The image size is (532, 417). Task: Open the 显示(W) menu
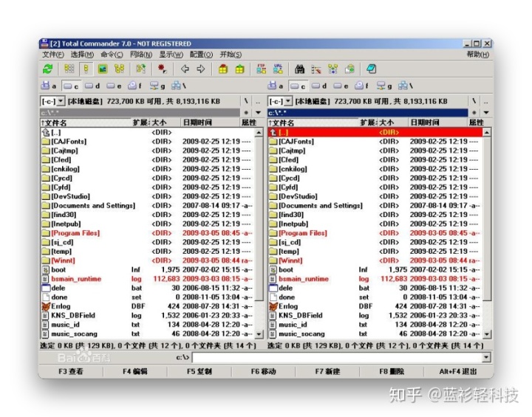click(x=171, y=55)
